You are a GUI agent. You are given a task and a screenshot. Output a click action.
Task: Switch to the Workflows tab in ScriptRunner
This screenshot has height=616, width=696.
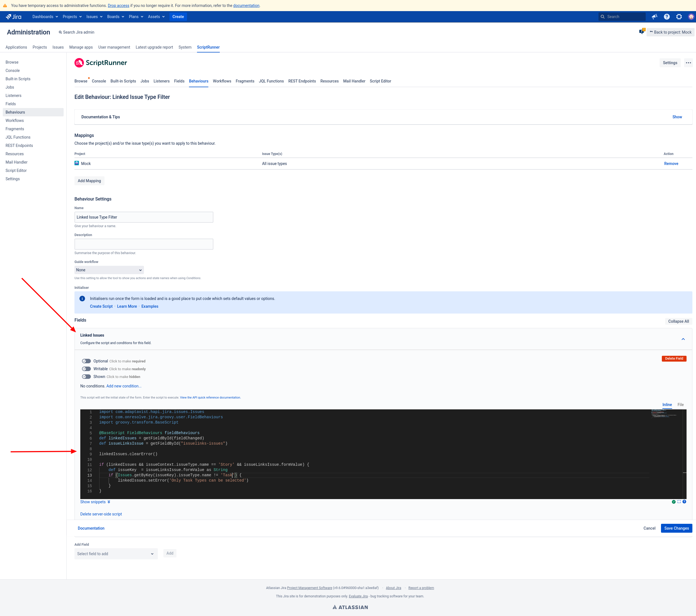pyautogui.click(x=222, y=81)
